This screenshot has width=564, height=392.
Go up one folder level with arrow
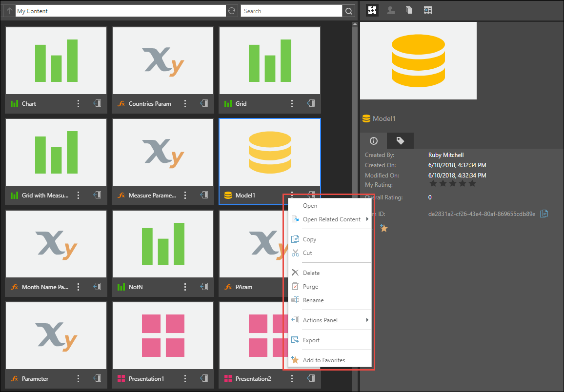(10, 11)
